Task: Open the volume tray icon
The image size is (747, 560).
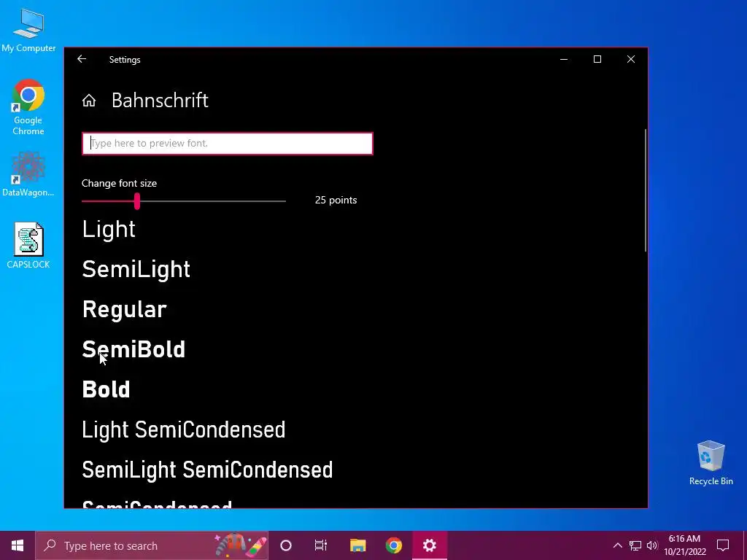Action: (652, 545)
